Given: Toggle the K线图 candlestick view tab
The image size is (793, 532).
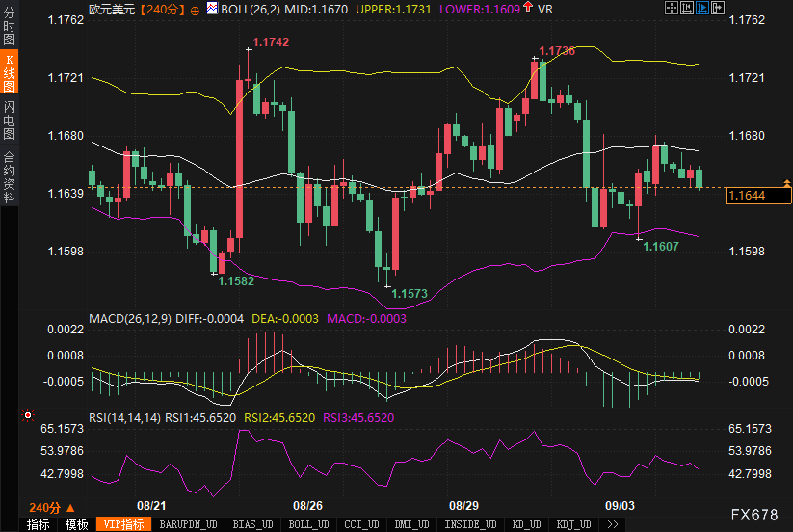Looking at the screenshot, I should click(9, 73).
